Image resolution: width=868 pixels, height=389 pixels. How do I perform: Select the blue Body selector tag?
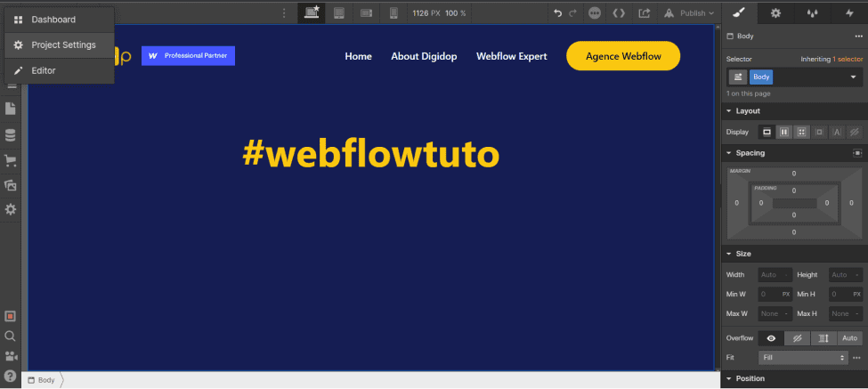(761, 77)
